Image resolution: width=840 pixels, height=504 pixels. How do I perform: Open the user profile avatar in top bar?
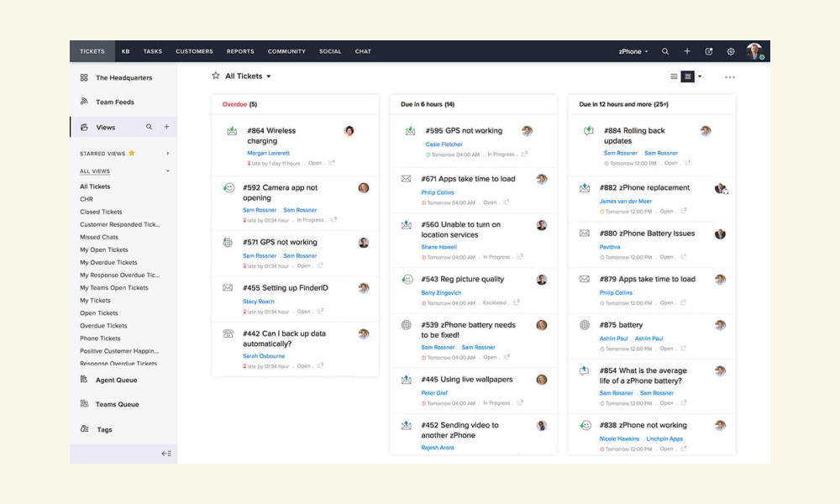[754, 51]
